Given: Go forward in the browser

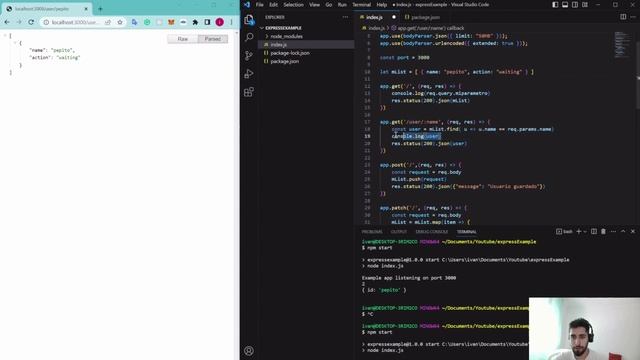Looking at the screenshot, I should tap(19, 22).
